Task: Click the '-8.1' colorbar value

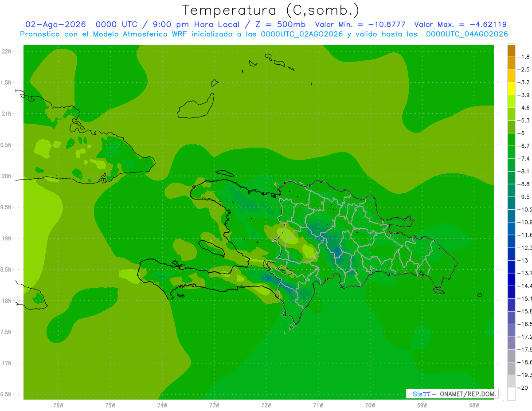Action: pyautogui.click(x=524, y=171)
